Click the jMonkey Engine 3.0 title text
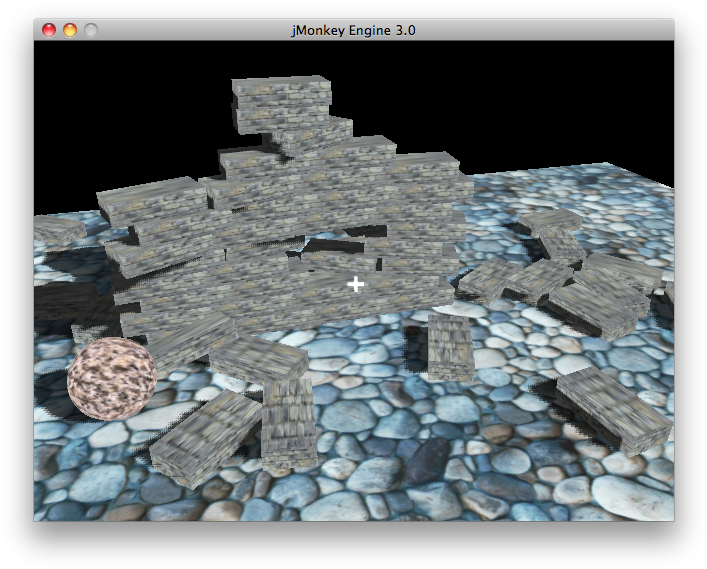This screenshot has width=707, height=569. click(x=353, y=30)
